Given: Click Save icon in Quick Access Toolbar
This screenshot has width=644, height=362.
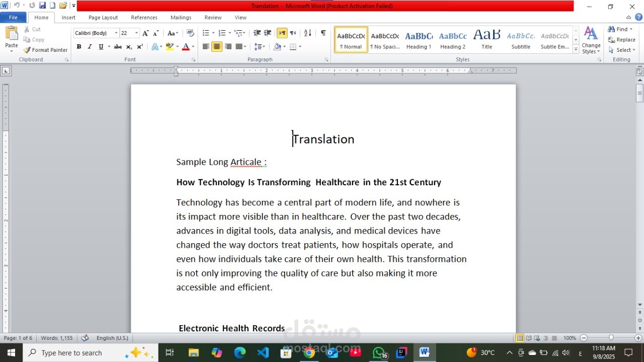Looking at the screenshot, I should (x=42, y=6).
